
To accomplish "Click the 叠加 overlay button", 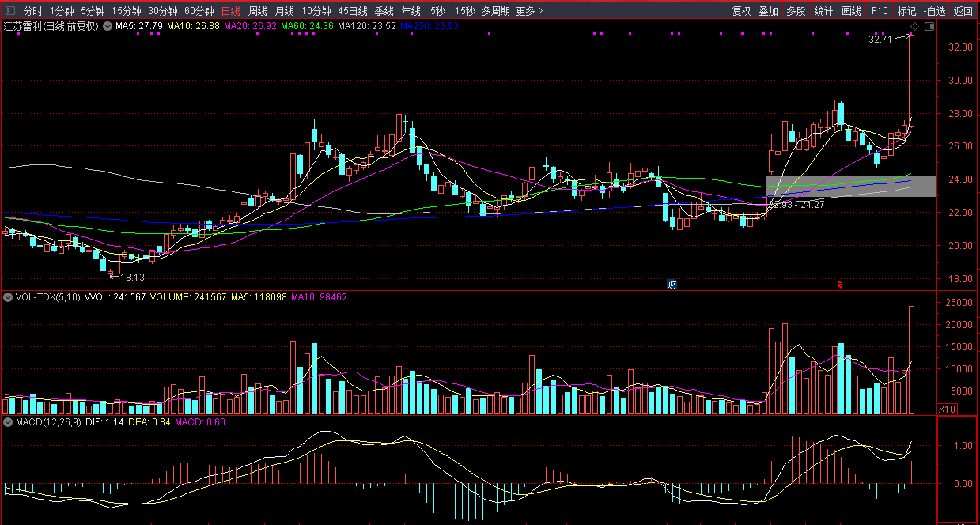I will point(768,11).
